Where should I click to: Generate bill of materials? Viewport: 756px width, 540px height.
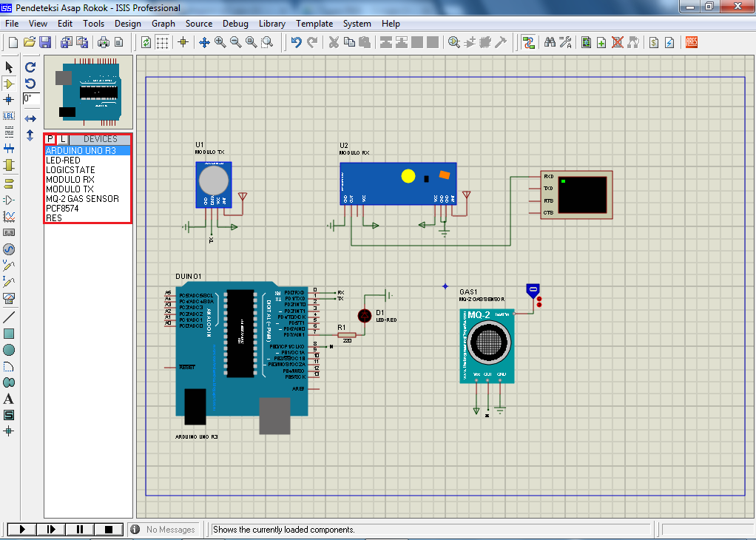(654, 42)
